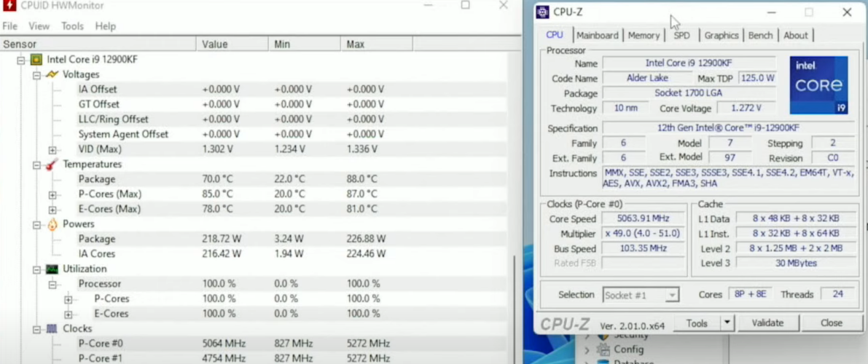The width and height of the screenshot is (868, 364).
Task: Click the Voltages lightning icon in HWMonitor
Action: 52,74
